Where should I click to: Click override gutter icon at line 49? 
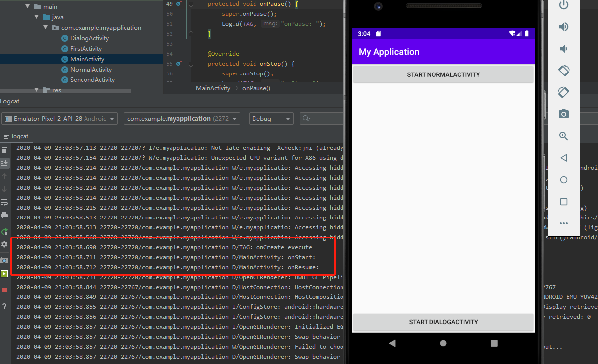179,4
